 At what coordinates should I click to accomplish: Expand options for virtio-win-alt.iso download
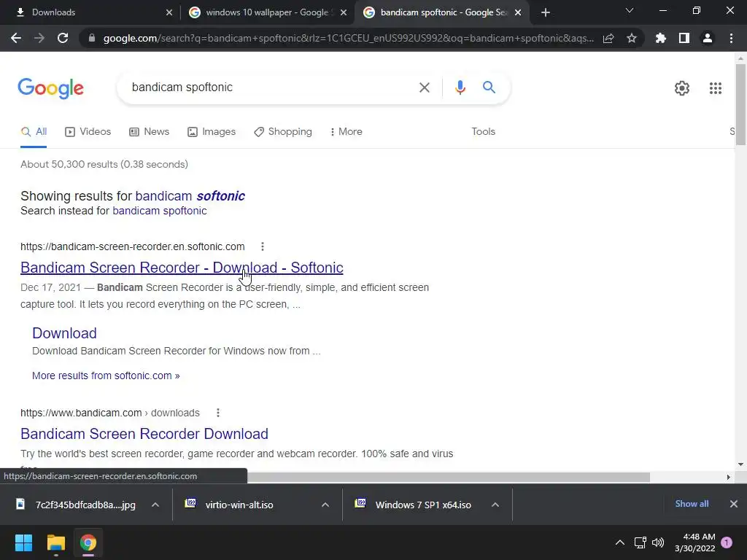click(325, 505)
